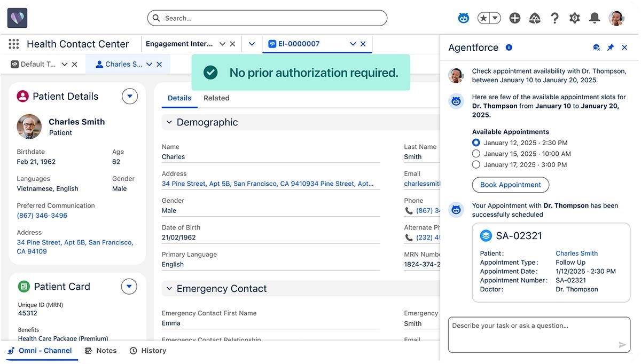
Task: Open the App Launcher grid
Action: (x=13, y=44)
